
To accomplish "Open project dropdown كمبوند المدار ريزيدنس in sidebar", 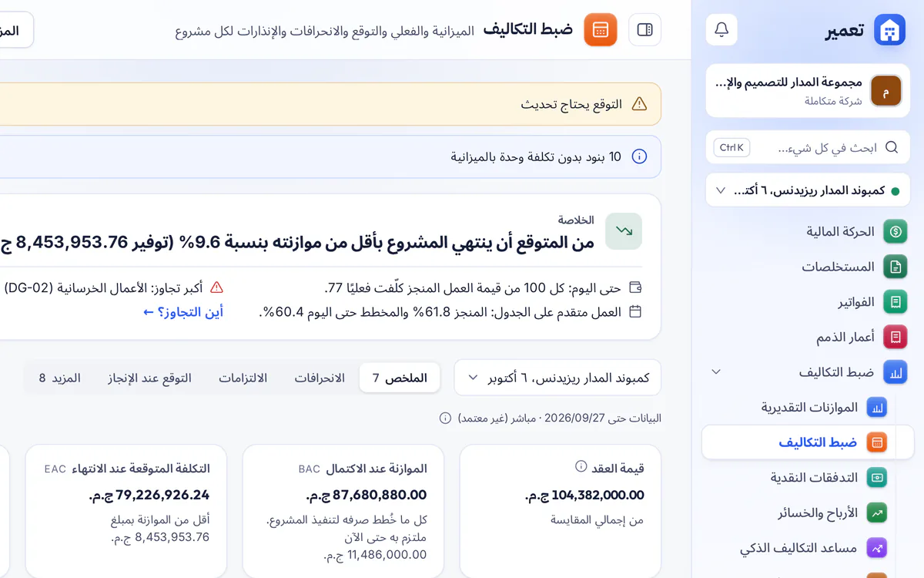I will (x=808, y=190).
